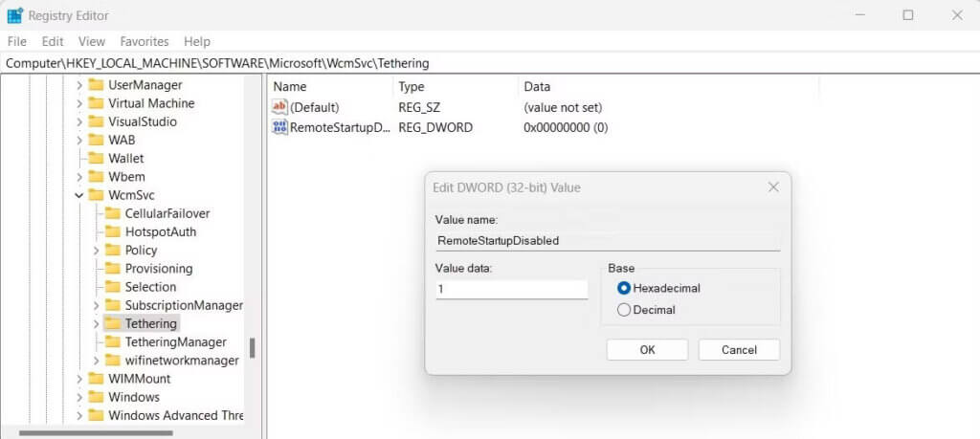Click the tree pane vertical scrollbar thumb
Image resolution: width=980 pixels, height=439 pixels.
(x=253, y=348)
